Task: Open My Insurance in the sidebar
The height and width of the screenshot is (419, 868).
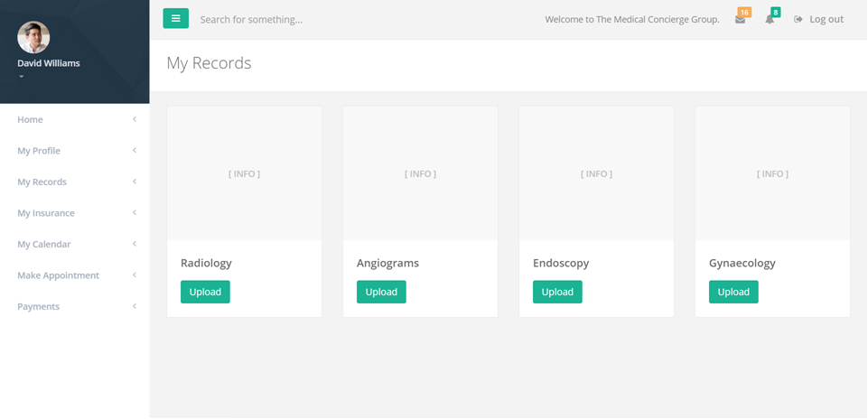Action: pos(46,213)
